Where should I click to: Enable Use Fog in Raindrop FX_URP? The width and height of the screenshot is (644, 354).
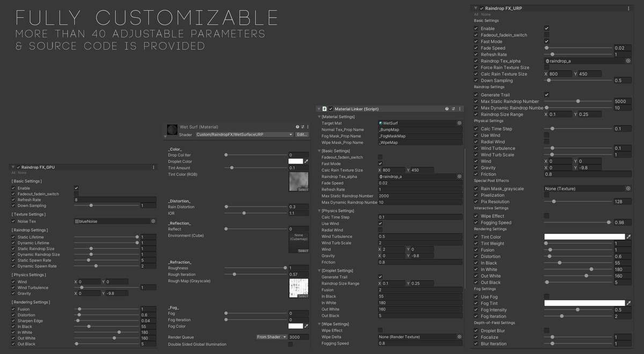(546, 297)
